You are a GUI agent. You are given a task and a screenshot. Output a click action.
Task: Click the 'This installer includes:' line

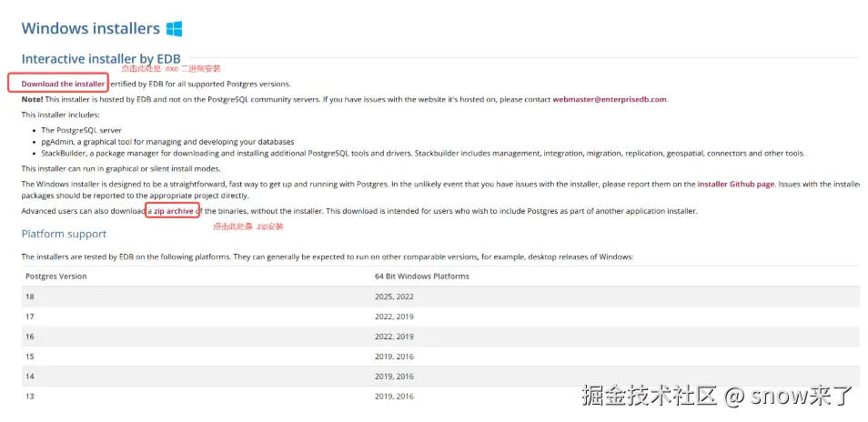[61, 115]
